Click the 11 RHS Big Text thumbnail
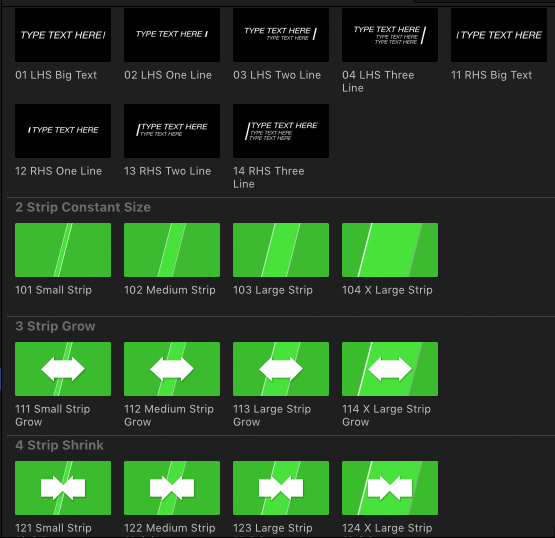 [x=499, y=35]
